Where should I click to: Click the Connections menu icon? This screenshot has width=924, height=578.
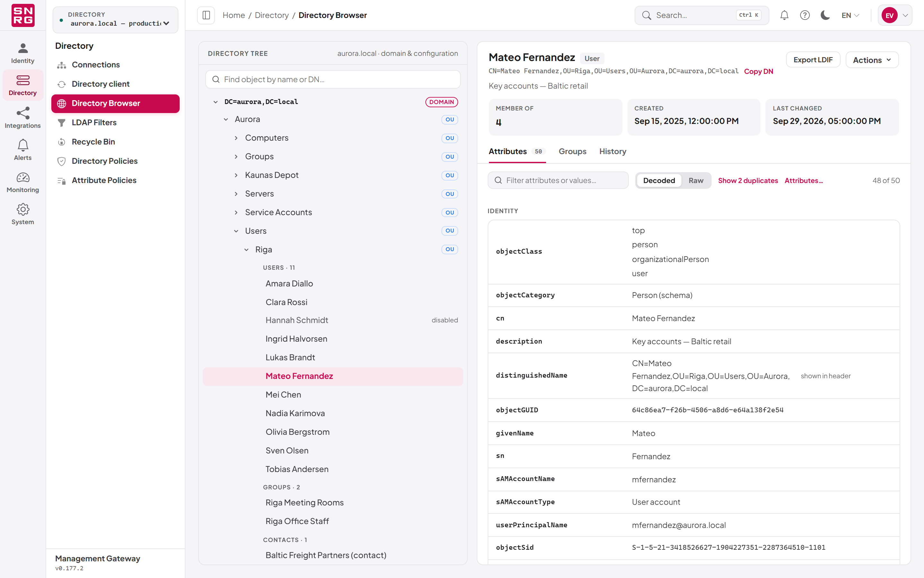62,65
